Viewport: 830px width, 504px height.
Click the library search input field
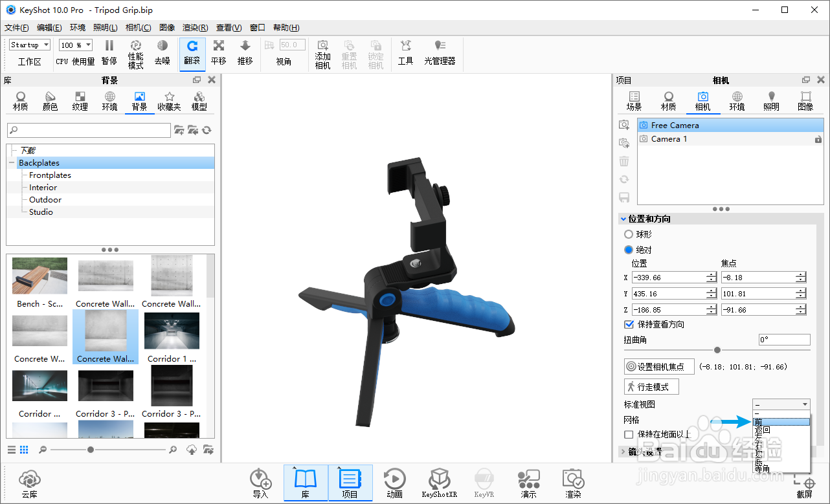point(89,130)
